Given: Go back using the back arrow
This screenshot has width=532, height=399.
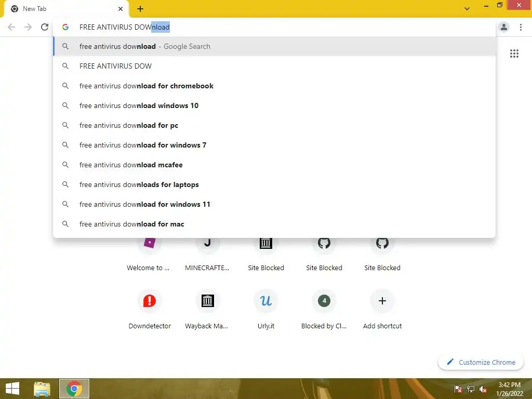Looking at the screenshot, I should (11, 27).
